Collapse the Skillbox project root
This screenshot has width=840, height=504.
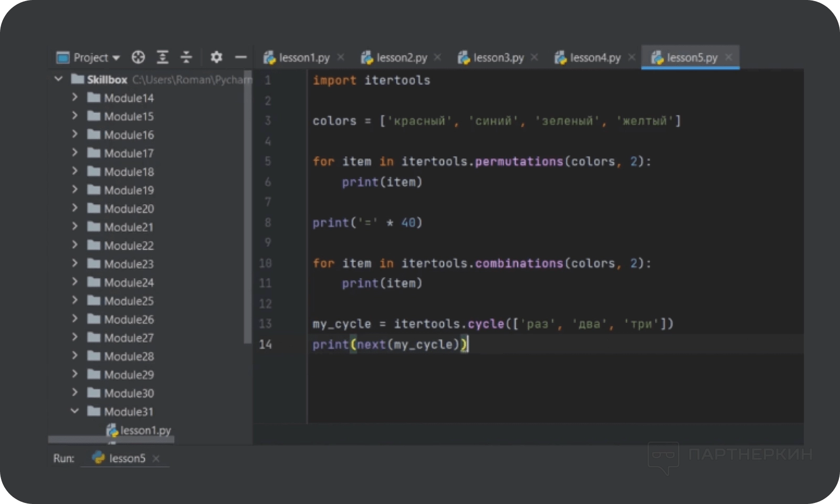58,79
